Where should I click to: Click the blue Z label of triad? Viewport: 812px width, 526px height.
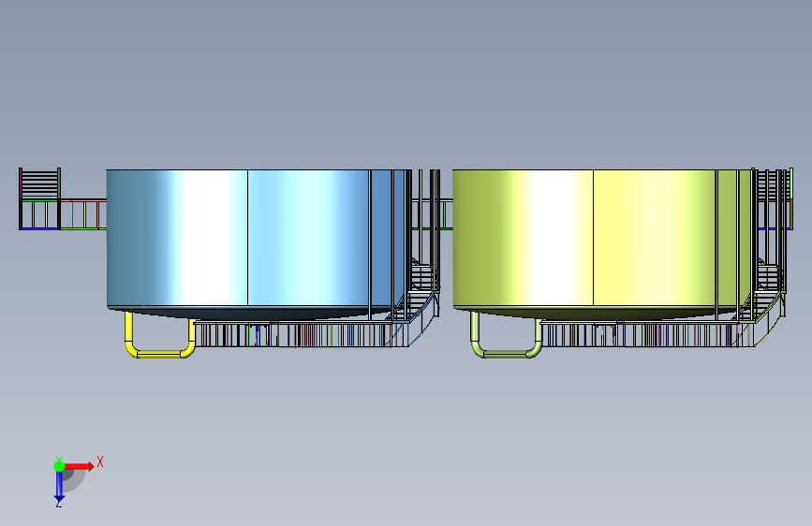coord(58,504)
